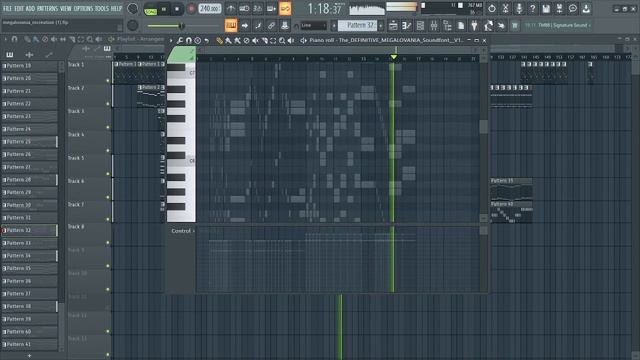Open the Control lane dropdown in Piano roll

click(x=182, y=231)
